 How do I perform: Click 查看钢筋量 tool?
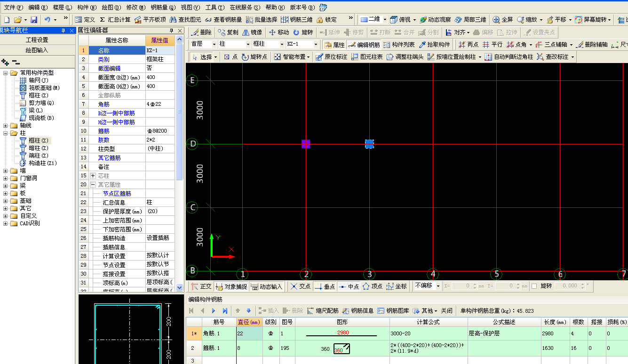click(223, 20)
